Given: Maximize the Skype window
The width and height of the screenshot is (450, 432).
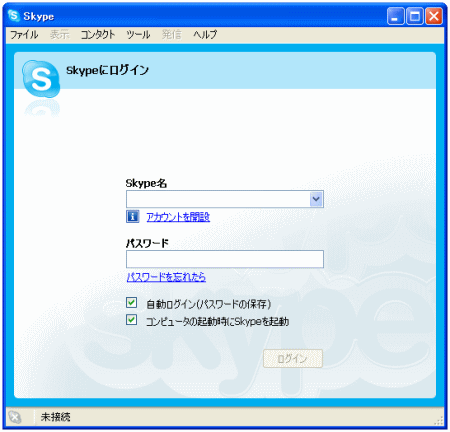Looking at the screenshot, I should pyautogui.click(x=415, y=16).
